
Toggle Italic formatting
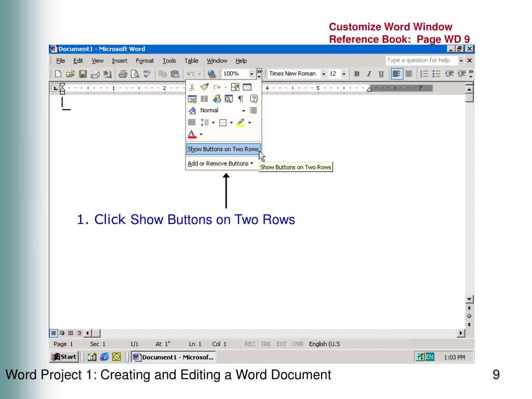369,74
